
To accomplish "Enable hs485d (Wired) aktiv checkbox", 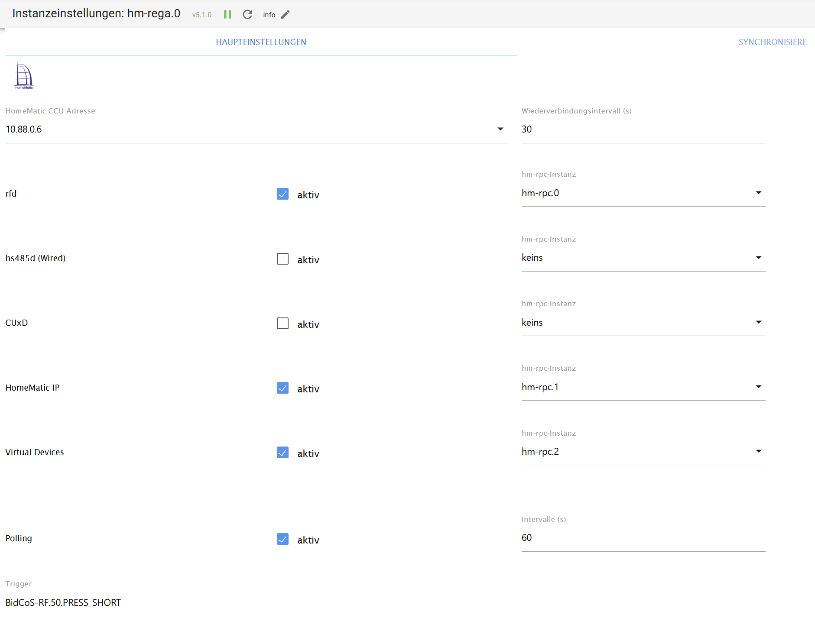I will (282, 259).
